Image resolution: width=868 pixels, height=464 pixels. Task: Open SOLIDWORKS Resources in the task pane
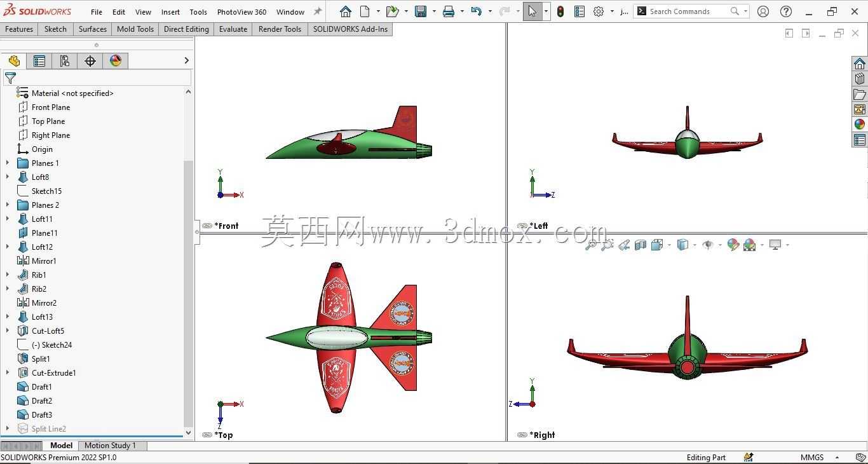pos(860,64)
